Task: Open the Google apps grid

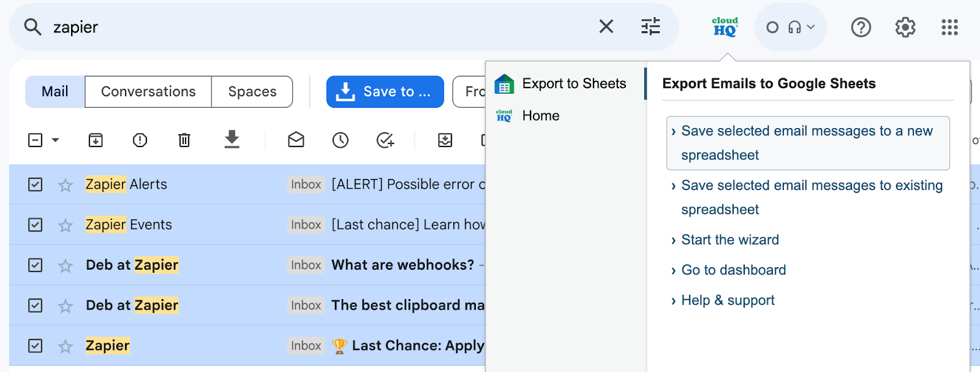Action: click(x=949, y=27)
